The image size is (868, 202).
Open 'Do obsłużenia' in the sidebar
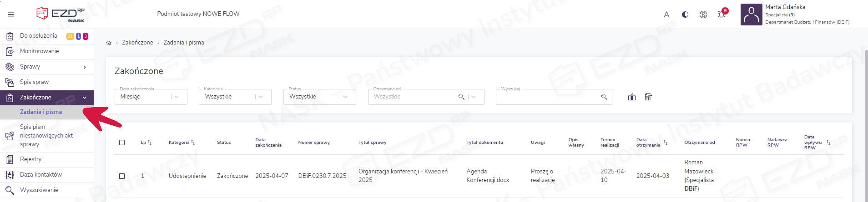coord(39,36)
